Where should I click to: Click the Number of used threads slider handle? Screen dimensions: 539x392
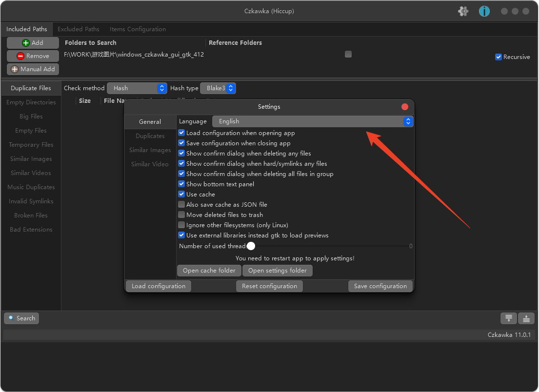251,246
